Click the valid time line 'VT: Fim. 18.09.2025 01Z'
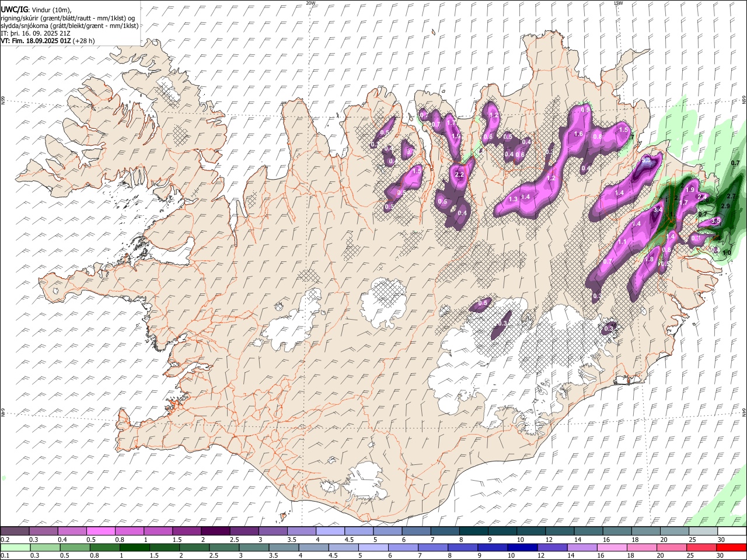The height and width of the screenshot is (560, 747). 36,41
